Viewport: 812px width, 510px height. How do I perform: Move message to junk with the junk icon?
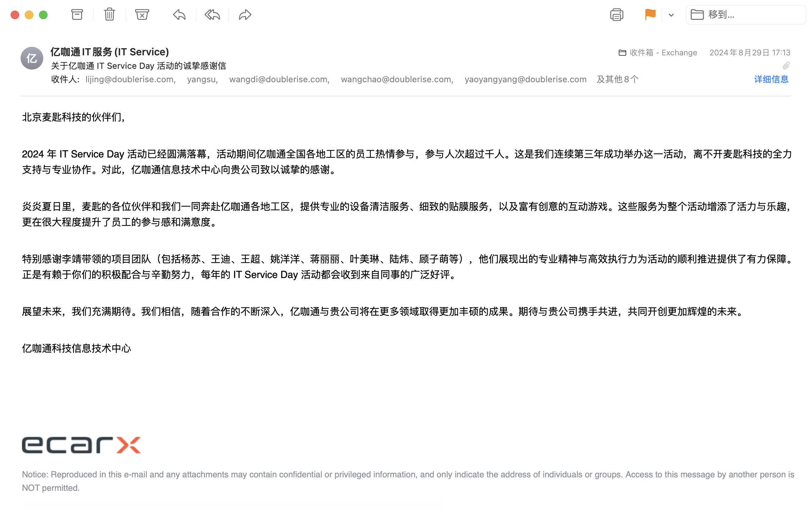coord(142,15)
